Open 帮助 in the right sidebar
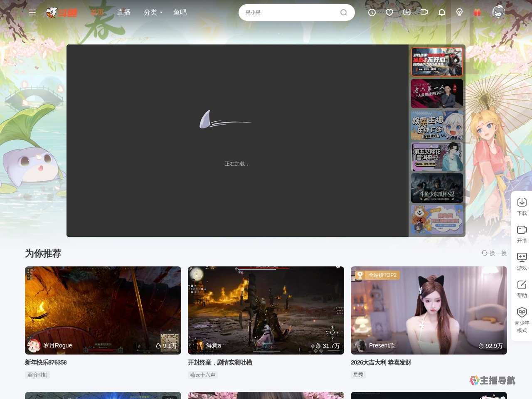 point(522,289)
